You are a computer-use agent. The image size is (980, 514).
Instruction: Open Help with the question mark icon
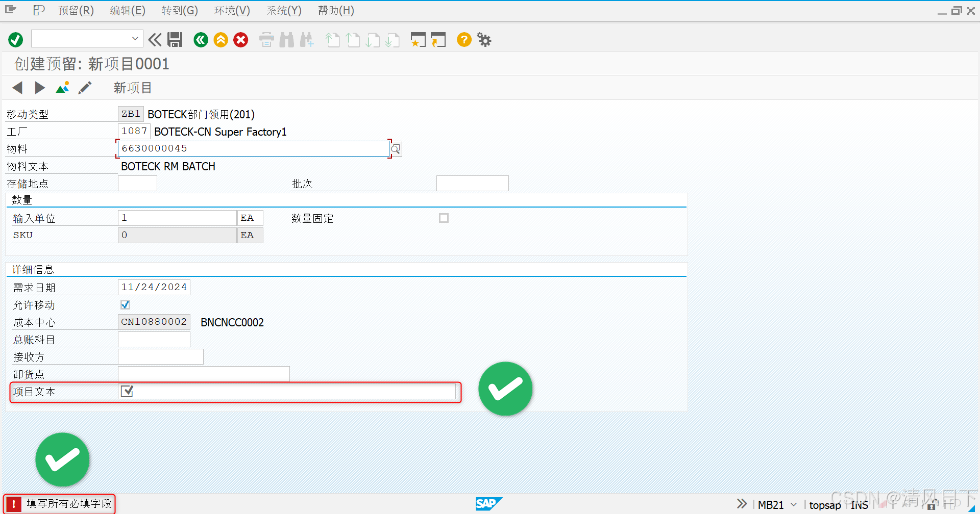[464, 40]
